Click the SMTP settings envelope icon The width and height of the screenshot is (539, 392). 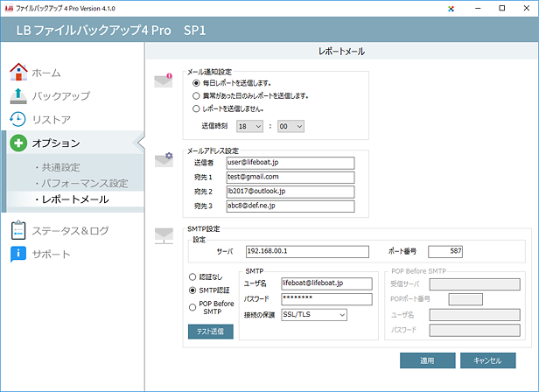coord(164,236)
